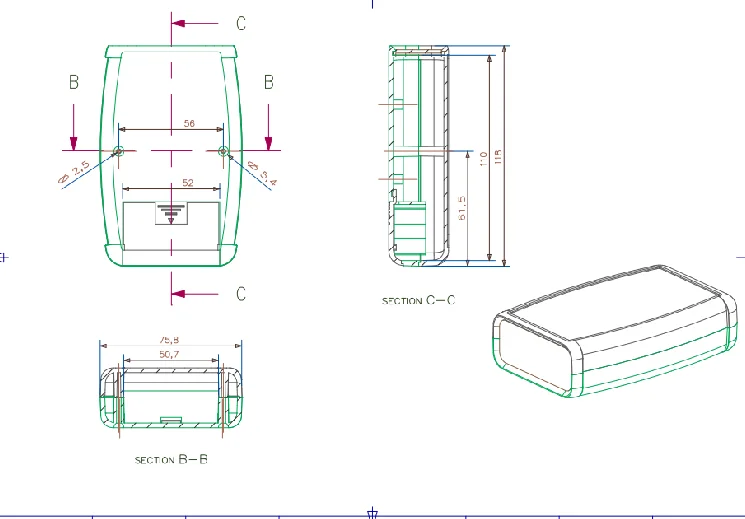Select the screw hole at Ø 3,4 leader
This screenshot has width=745, height=519.
click(223, 151)
